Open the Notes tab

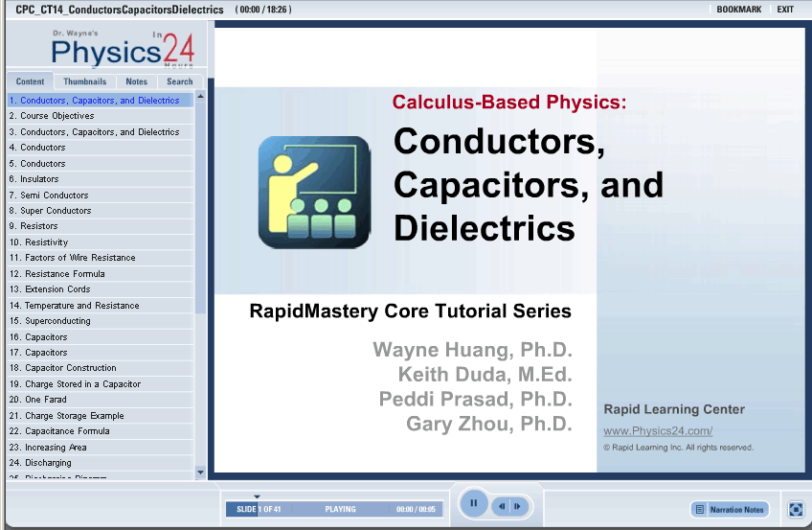point(137,81)
